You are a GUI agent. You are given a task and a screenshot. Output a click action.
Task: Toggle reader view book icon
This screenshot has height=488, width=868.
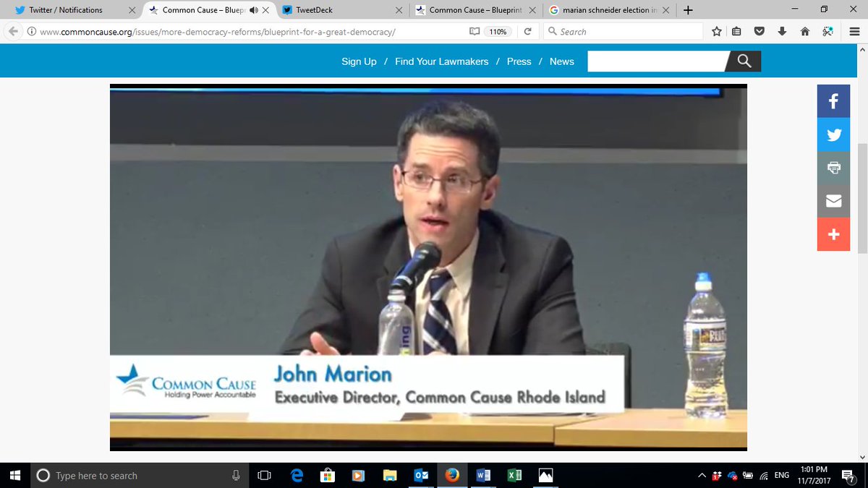(474, 32)
